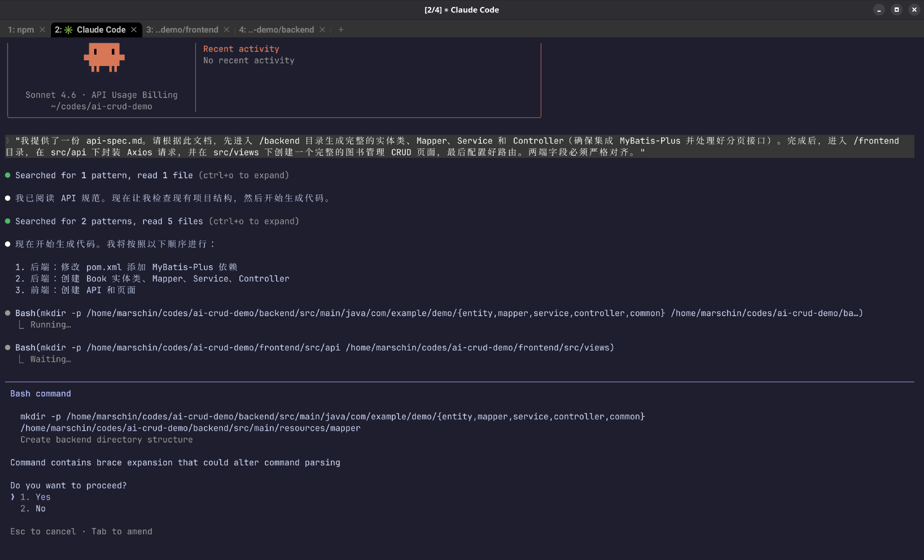Minimize the terminal window
The height and width of the screenshot is (560, 924).
pos(879,10)
